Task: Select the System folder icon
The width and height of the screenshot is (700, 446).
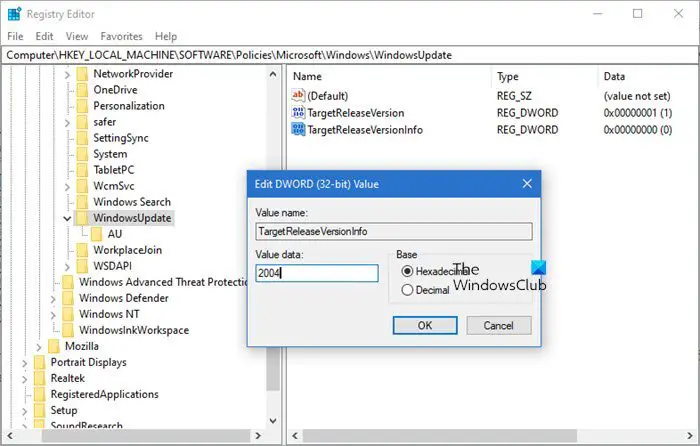Action: click(x=82, y=154)
